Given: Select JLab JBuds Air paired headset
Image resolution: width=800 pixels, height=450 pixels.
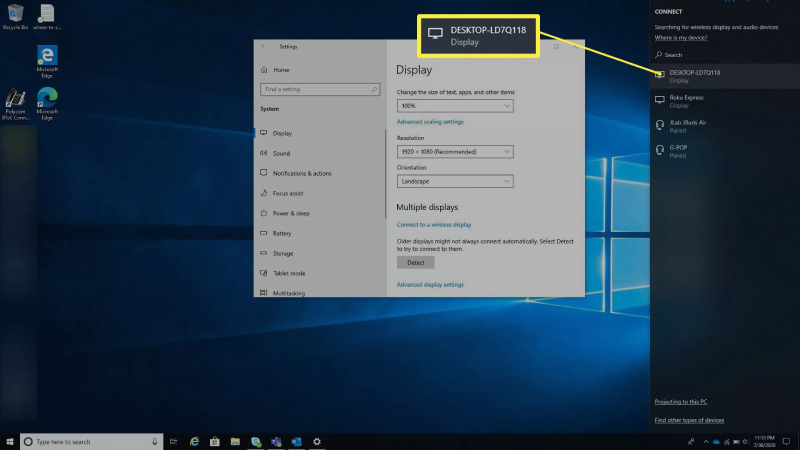Looking at the screenshot, I should tap(687, 126).
